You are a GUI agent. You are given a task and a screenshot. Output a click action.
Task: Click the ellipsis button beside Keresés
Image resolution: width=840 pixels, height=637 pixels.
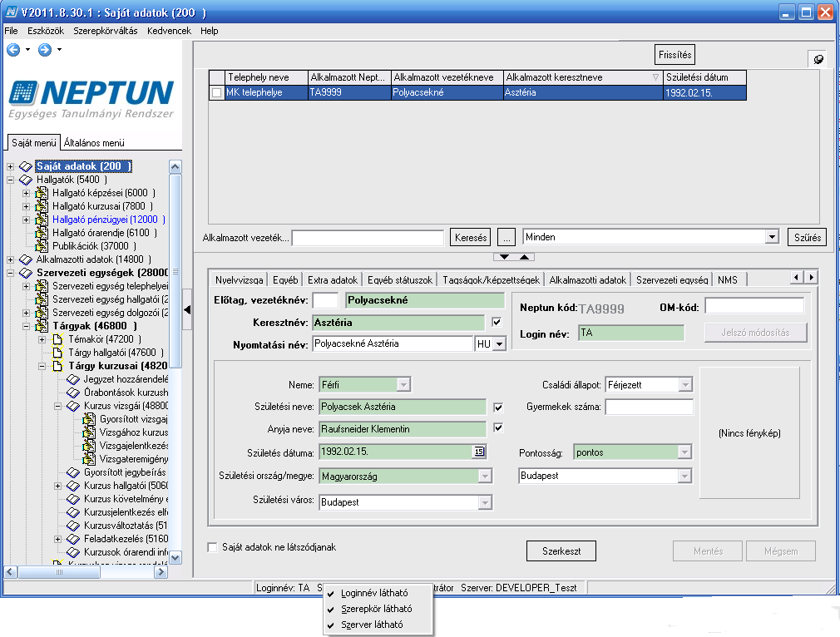tap(506, 237)
